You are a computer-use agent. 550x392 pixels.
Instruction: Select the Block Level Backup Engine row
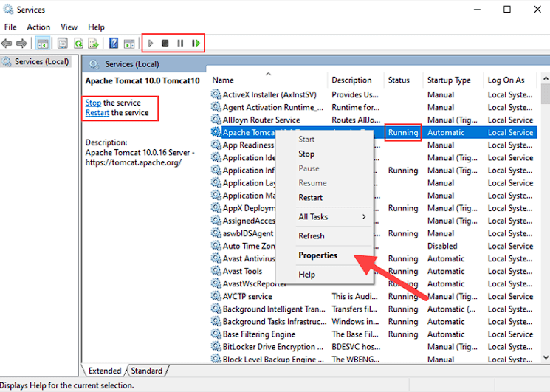coord(374,359)
